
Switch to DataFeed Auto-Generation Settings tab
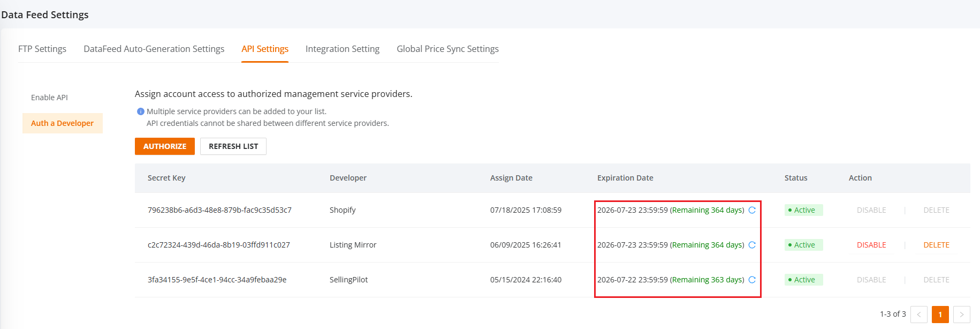pyautogui.click(x=154, y=49)
